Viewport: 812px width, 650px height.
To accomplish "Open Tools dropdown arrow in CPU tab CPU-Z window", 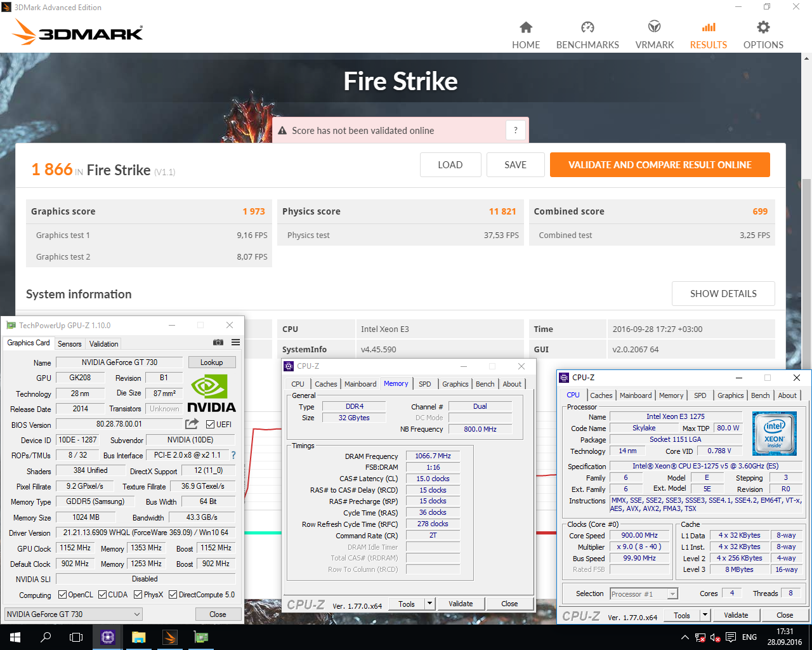I will coord(705,615).
